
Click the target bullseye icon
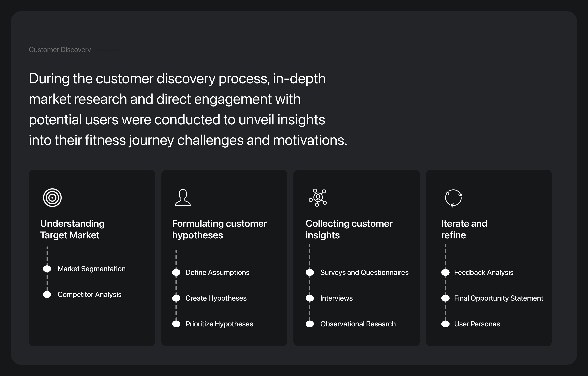tap(52, 198)
